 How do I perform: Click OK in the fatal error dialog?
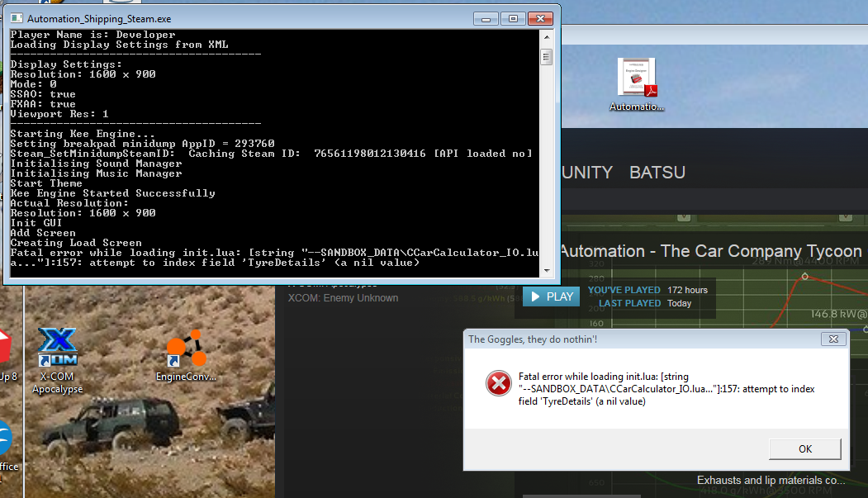[x=805, y=448]
